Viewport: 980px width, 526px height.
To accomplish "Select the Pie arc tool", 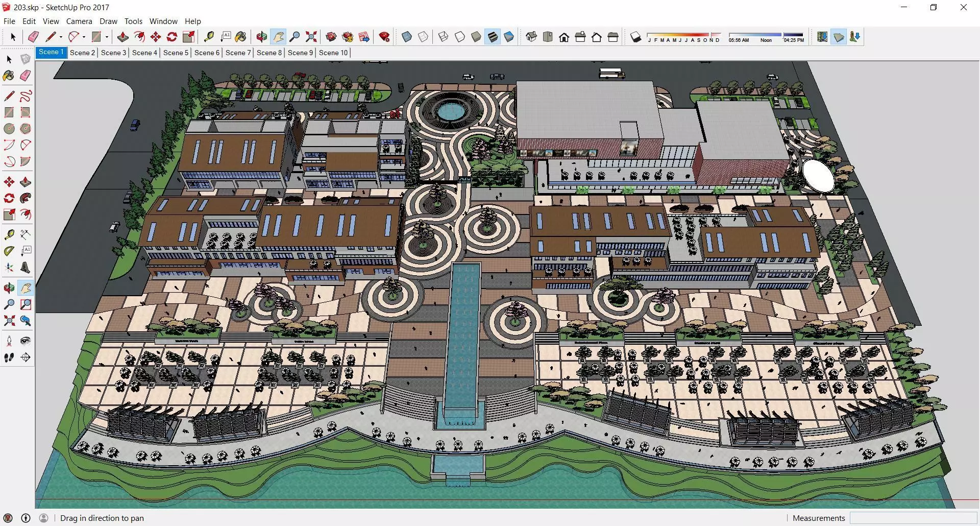I will click(26, 161).
